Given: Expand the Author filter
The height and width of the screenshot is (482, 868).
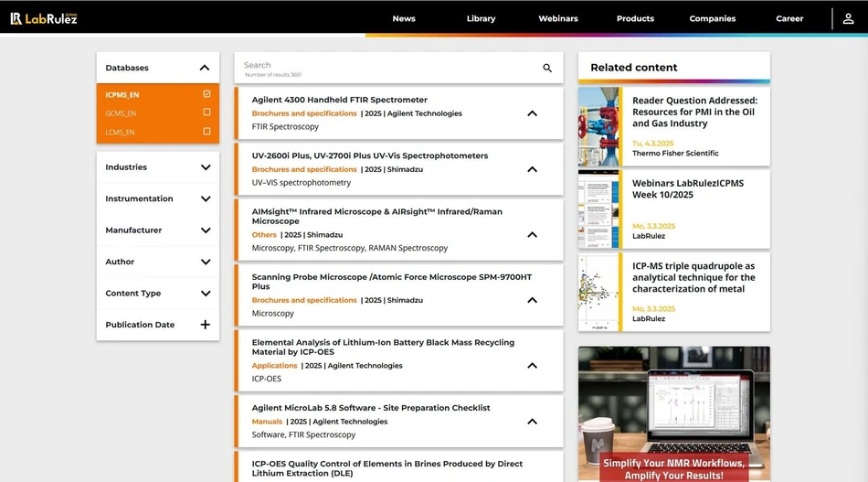Looking at the screenshot, I should click(206, 262).
